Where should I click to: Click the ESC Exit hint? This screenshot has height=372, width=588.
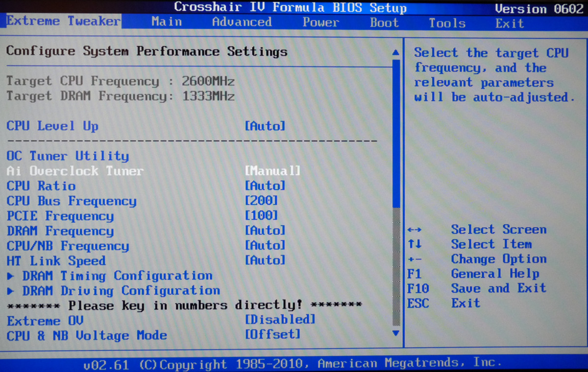[x=444, y=303]
